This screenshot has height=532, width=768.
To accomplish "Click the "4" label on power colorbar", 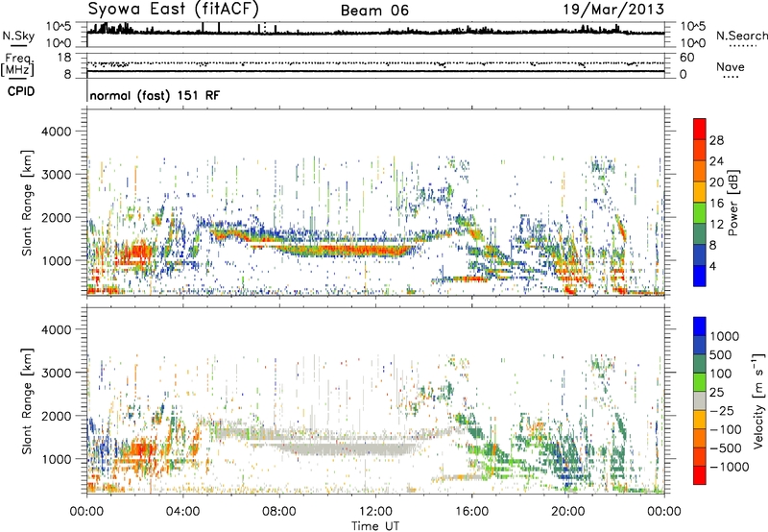I will click(712, 266).
